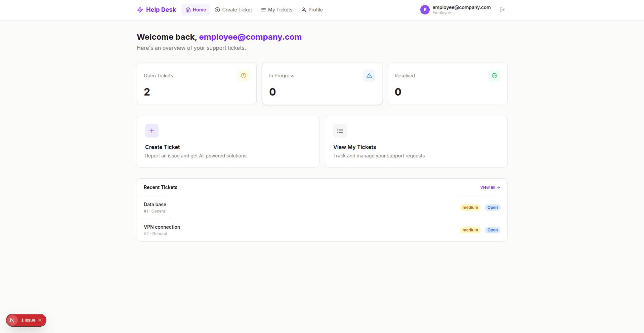Click the employee@company.com account label in header
Screen dimensions: 644x333
tap(461, 7)
